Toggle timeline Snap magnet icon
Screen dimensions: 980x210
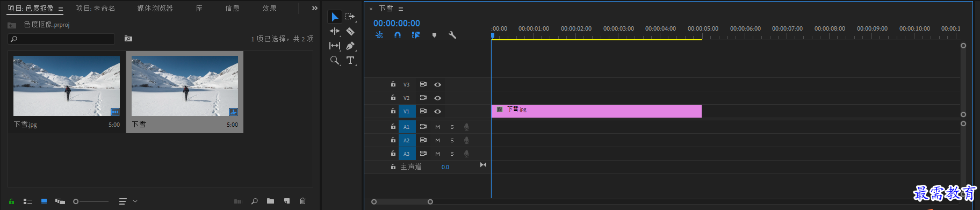point(398,35)
